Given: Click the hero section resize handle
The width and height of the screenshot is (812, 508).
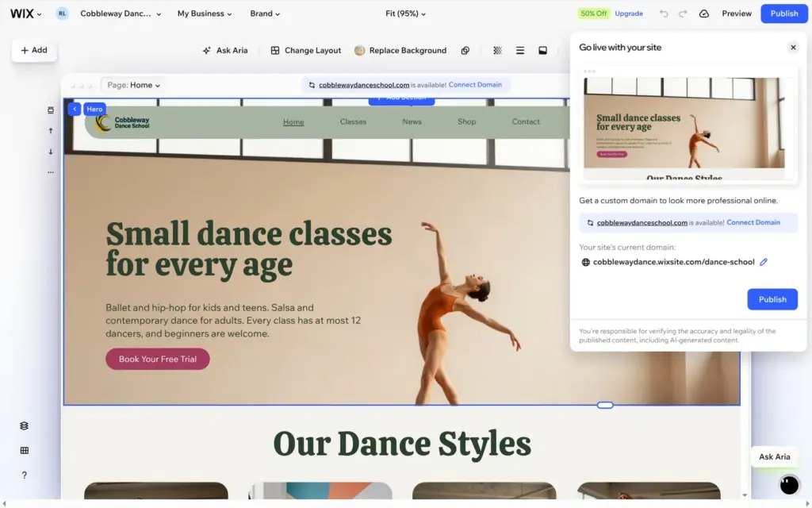Looking at the screenshot, I should 605,406.
